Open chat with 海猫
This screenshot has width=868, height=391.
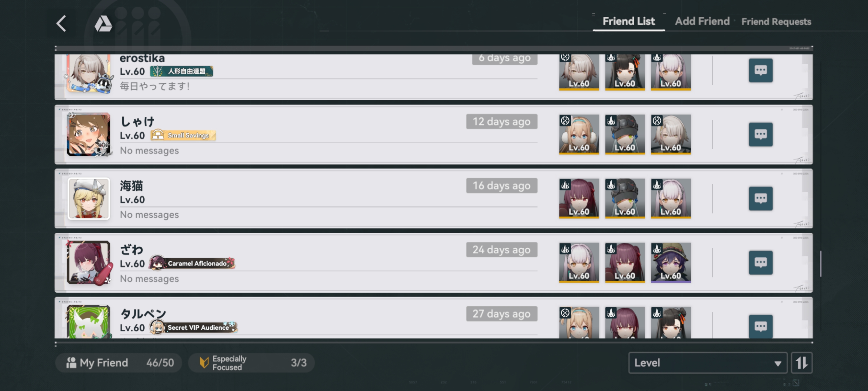(x=760, y=198)
